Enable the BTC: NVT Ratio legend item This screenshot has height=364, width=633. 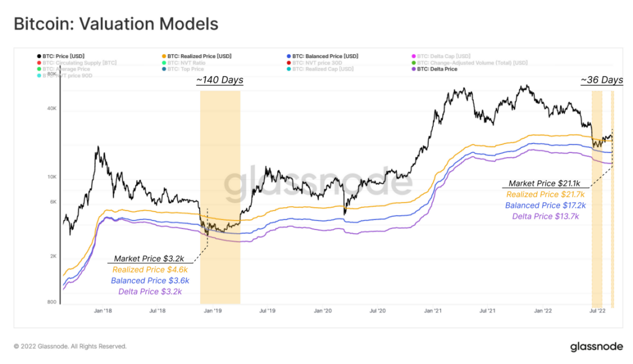[184, 63]
